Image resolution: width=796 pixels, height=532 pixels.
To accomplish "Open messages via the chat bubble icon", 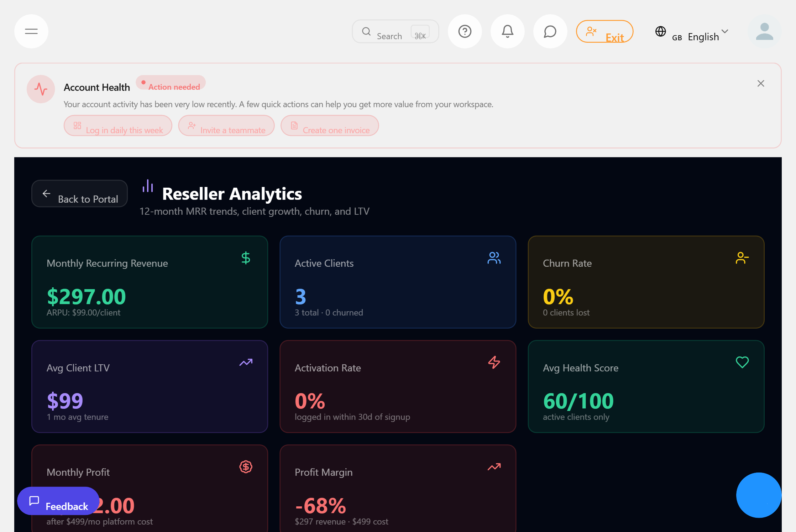I will (550, 31).
